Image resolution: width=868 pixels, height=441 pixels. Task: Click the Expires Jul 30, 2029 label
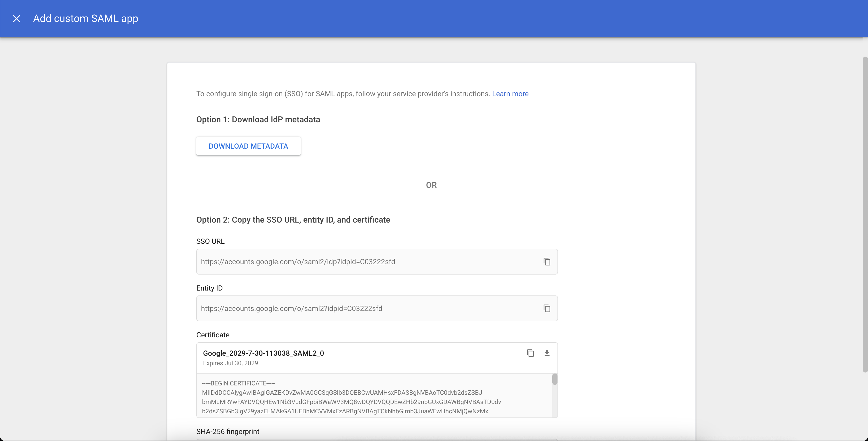coord(230,363)
